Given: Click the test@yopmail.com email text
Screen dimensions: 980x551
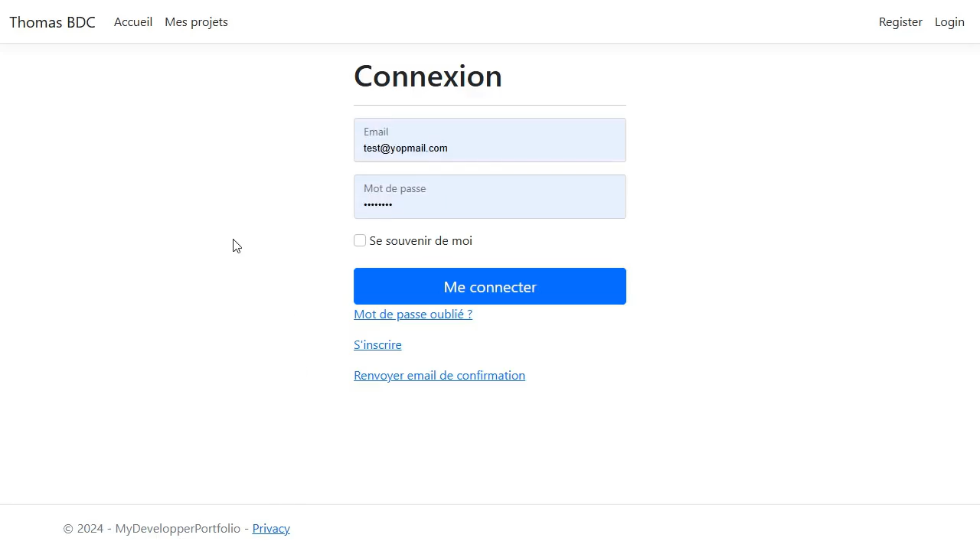Looking at the screenshot, I should (405, 148).
